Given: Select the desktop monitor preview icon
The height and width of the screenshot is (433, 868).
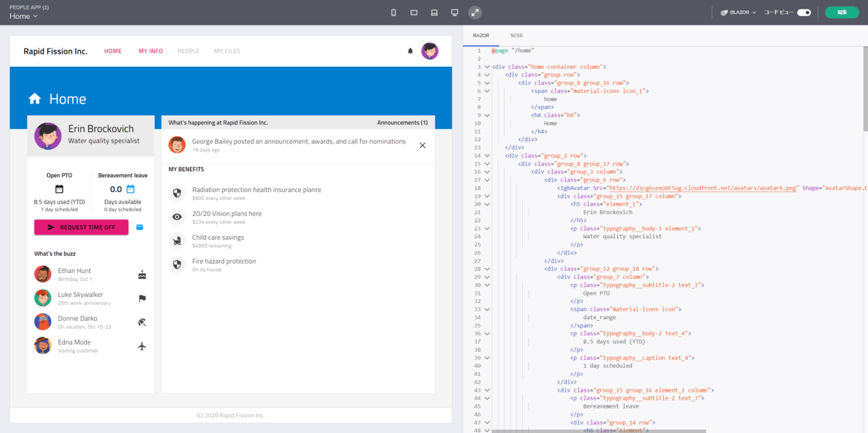Looking at the screenshot, I should [x=454, y=12].
